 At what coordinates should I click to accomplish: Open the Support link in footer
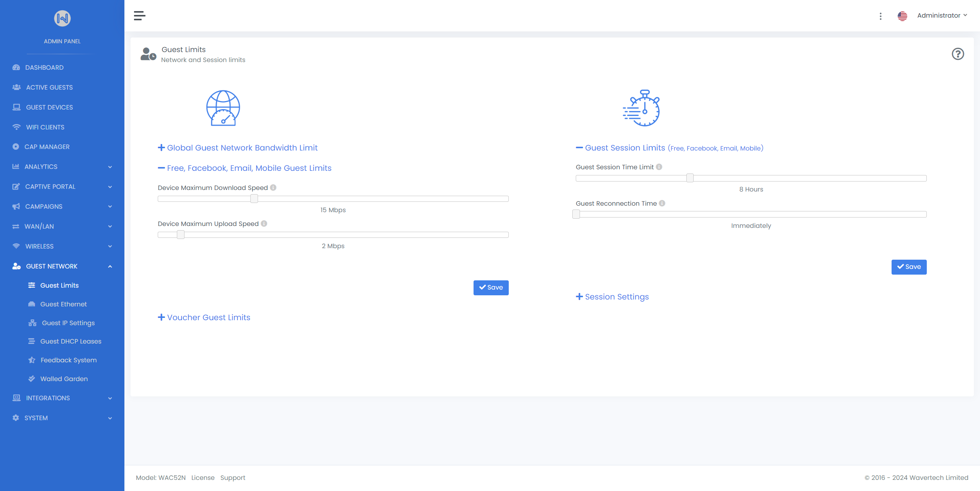[x=232, y=478]
